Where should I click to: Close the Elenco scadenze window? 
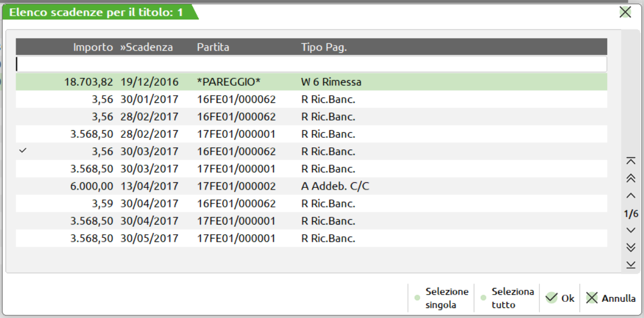pyautogui.click(x=625, y=12)
